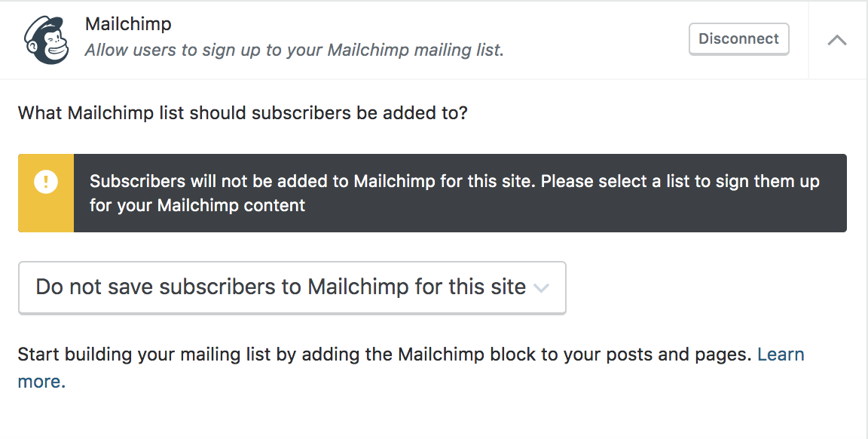Screen dimensions: 868x439
Task: Click the Mailchimp monkey logo
Action: coord(46,39)
